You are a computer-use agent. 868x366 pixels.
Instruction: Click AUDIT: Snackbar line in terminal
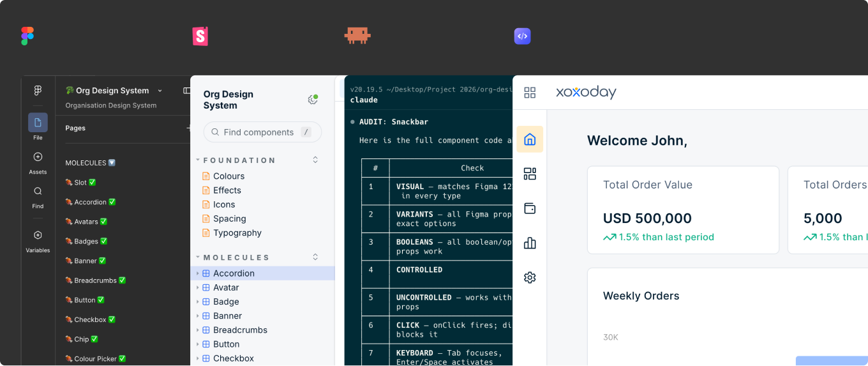pyautogui.click(x=394, y=121)
